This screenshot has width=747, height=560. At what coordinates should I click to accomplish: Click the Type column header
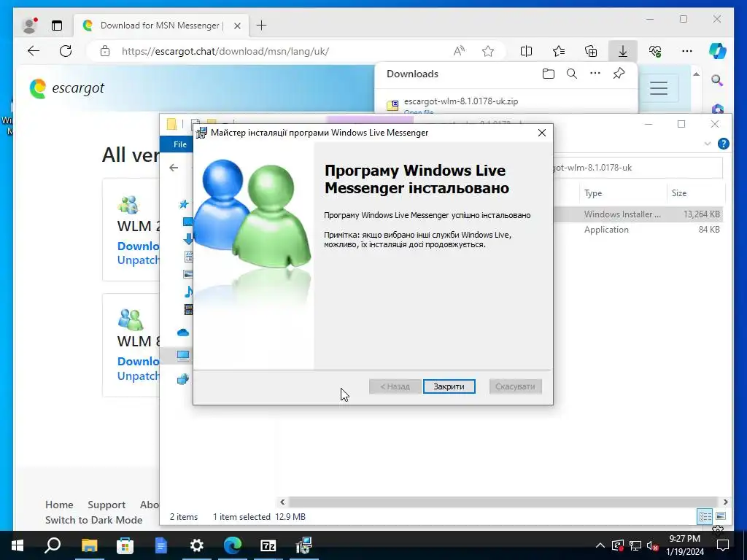coord(593,193)
